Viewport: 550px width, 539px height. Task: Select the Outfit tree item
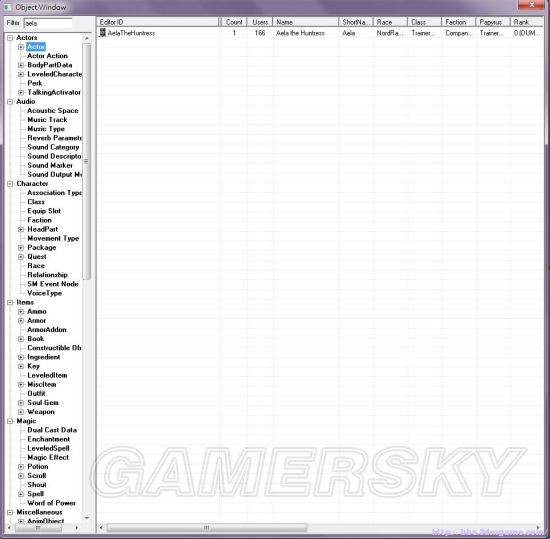click(36, 393)
